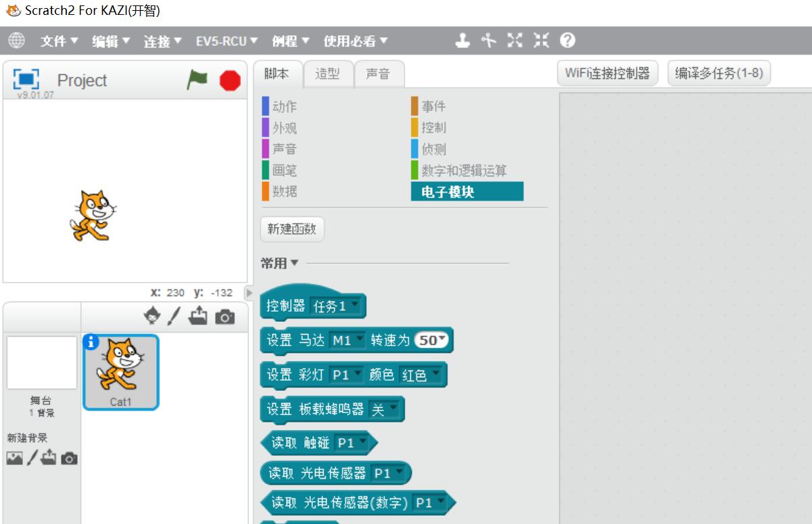This screenshot has height=524, width=812.
Task: Open 触碰 P1 port dropdown
Action: point(353,443)
